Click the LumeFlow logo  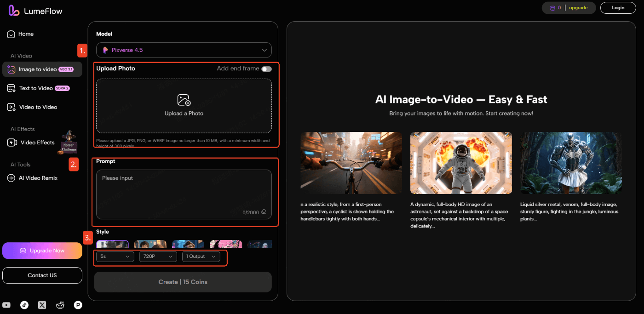pyautogui.click(x=34, y=10)
